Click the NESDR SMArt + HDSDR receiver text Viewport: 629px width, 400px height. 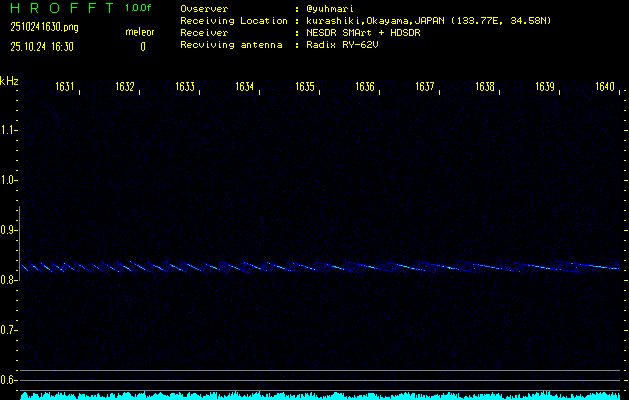click(x=365, y=32)
